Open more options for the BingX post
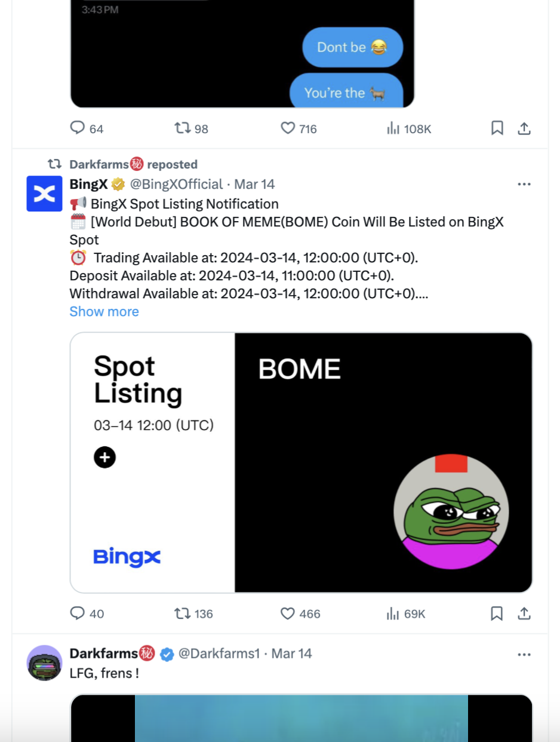The height and width of the screenshot is (742, 560). (x=524, y=184)
